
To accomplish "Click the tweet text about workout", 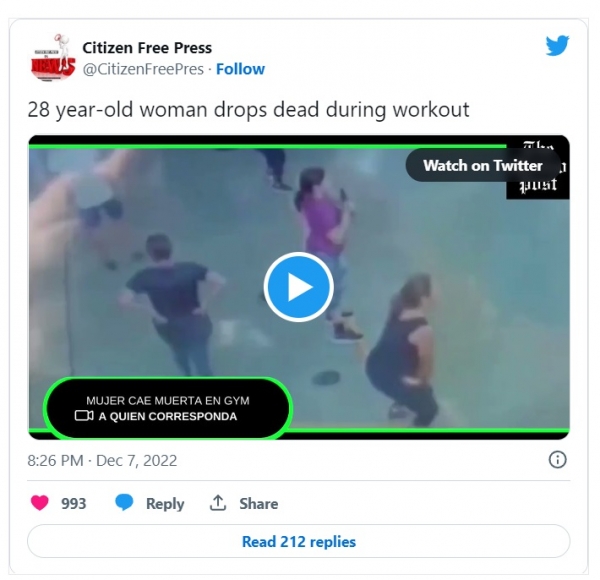I will pyautogui.click(x=248, y=110).
